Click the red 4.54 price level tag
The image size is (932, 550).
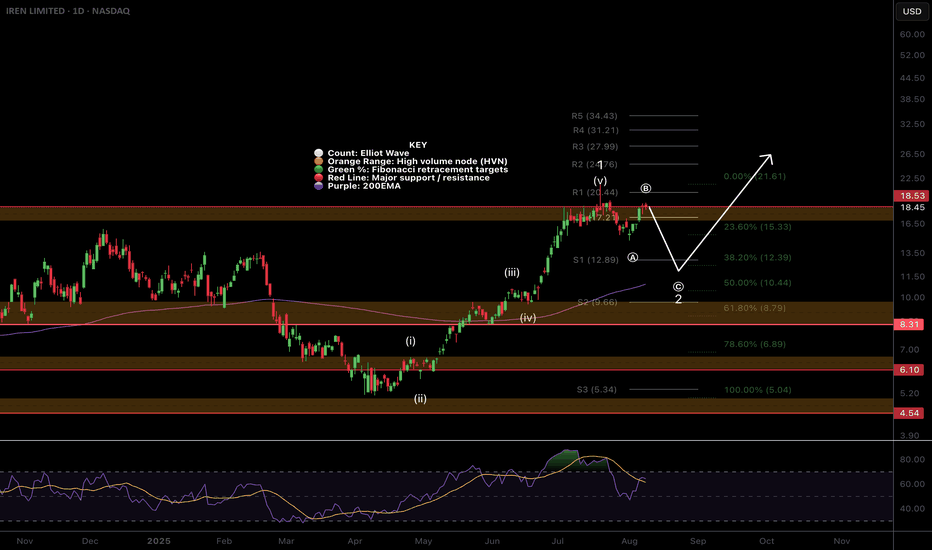[909, 413]
